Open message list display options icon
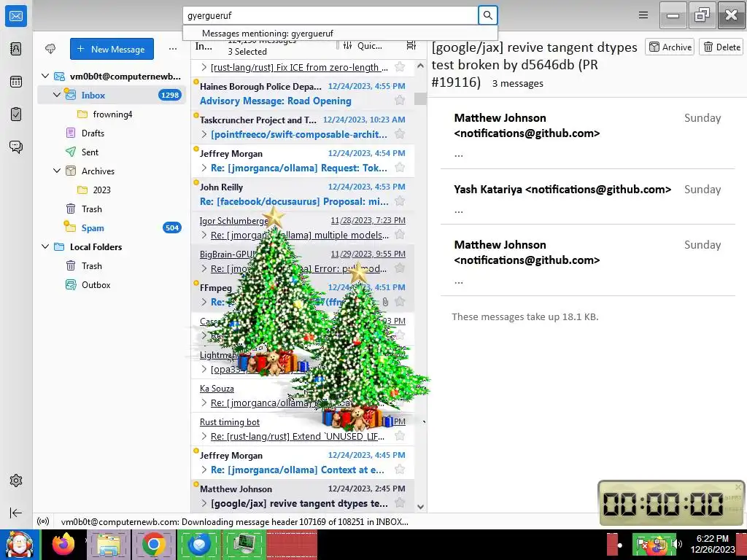747x560 pixels. (x=411, y=45)
